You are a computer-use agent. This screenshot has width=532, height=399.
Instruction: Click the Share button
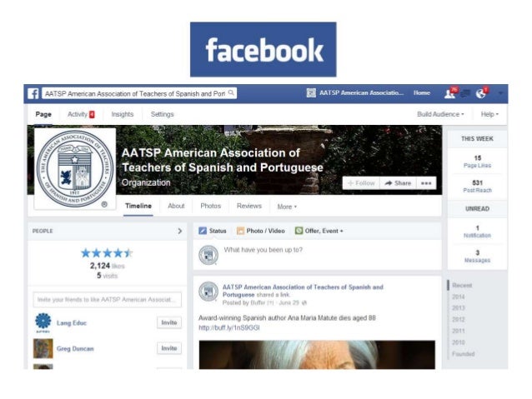[x=398, y=183]
